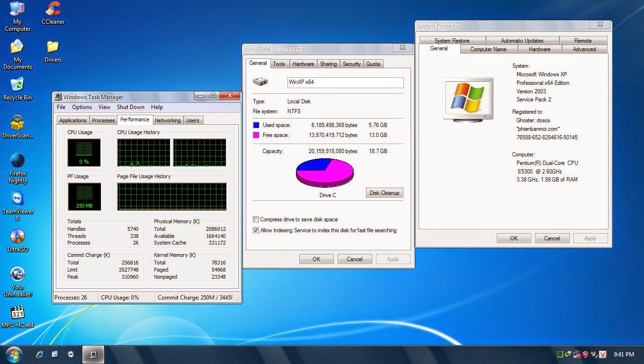Viewport: 644px width, 364px height.
Task: Click the PF Usage 250 MB gauge
Action: point(84,197)
